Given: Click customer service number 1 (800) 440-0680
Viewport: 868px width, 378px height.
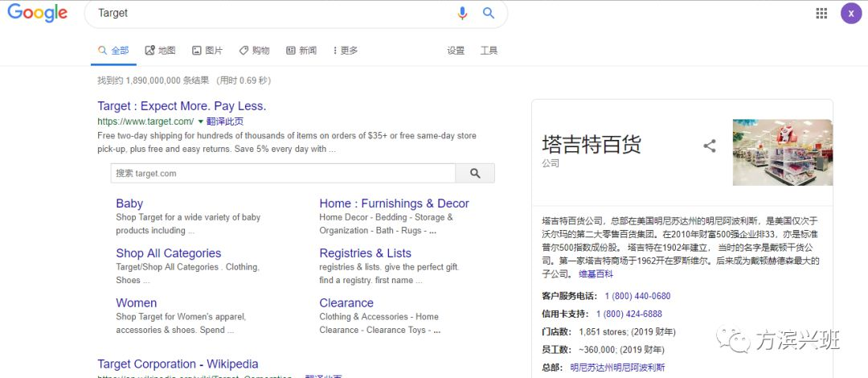Looking at the screenshot, I should pos(637,296).
